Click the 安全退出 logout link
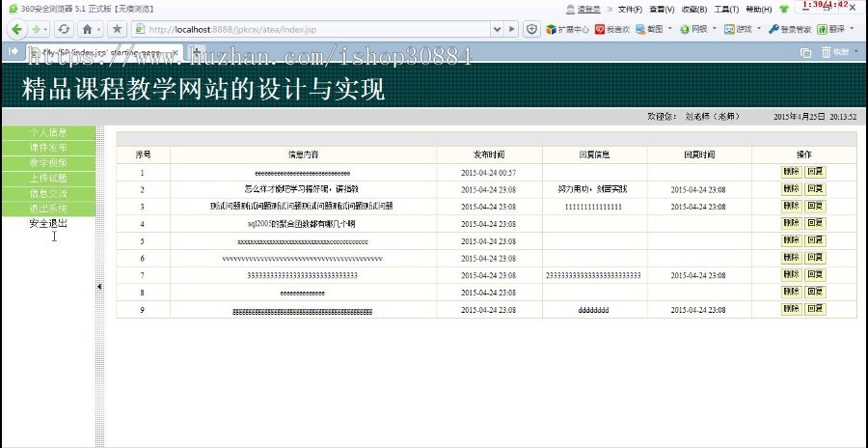 [48, 224]
